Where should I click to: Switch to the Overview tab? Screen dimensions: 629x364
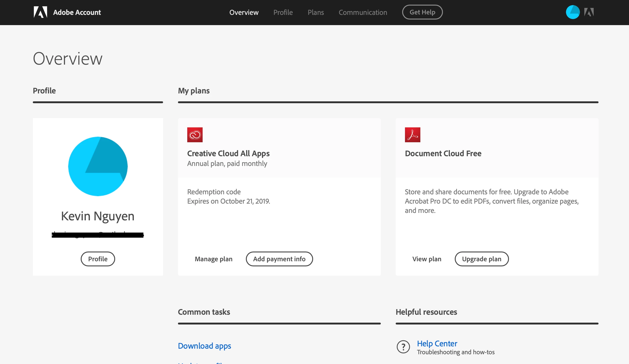pyautogui.click(x=244, y=12)
